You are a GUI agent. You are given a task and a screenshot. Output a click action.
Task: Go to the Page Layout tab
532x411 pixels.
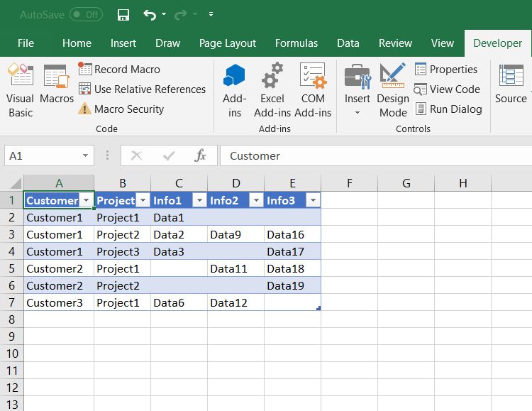point(227,43)
